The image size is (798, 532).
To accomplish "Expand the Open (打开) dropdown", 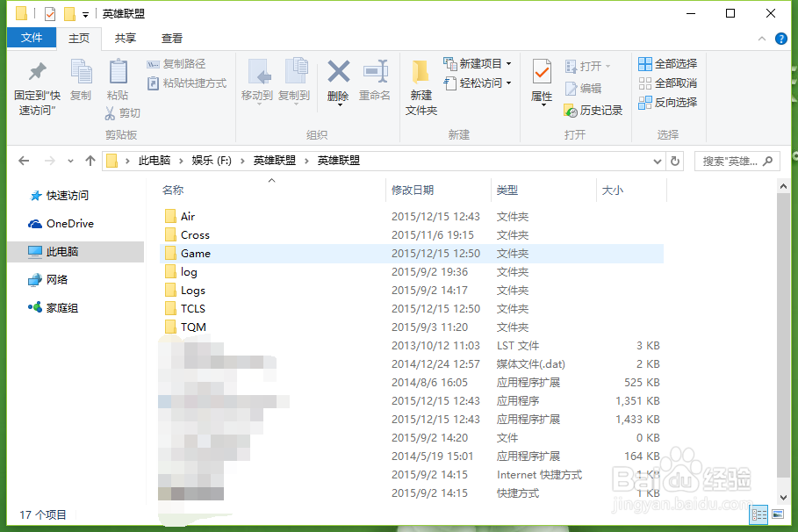I will [607, 67].
